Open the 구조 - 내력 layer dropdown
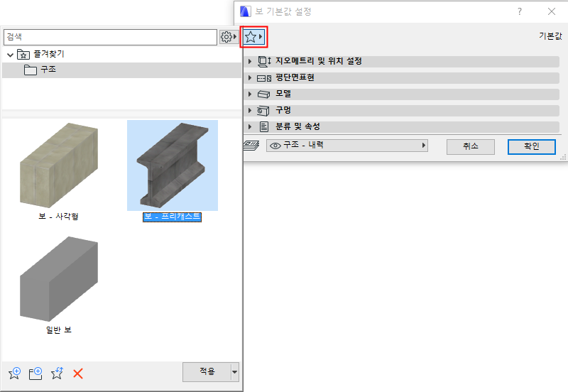The width and height of the screenshot is (568, 392). click(347, 146)
